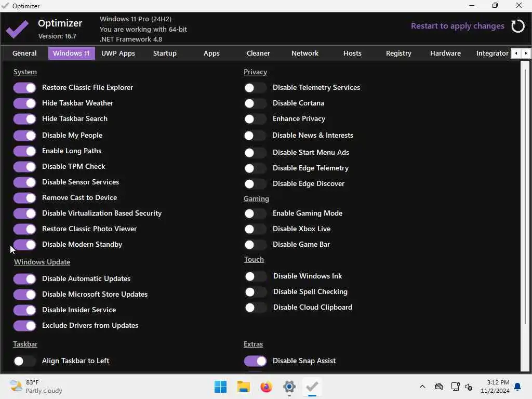Switch to the Cleaner tab

point(258,54)
